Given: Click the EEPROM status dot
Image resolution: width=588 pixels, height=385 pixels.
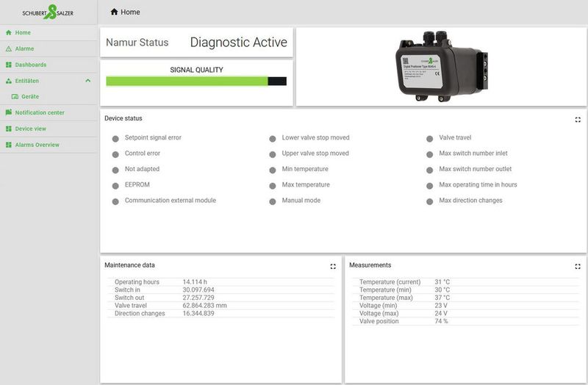Looking at the screenshot, I should click(115, 186).
